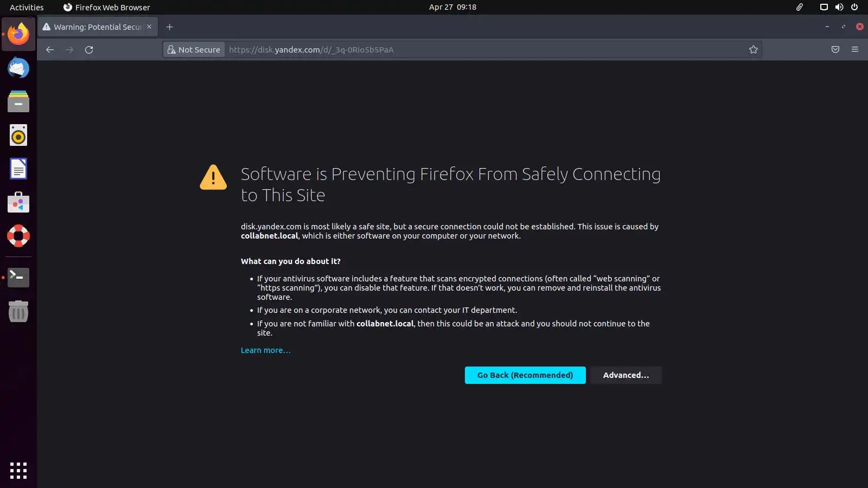Viewport: 868px width, 488px height.
Task: Open a new tab with plus button
Action: 170,27
